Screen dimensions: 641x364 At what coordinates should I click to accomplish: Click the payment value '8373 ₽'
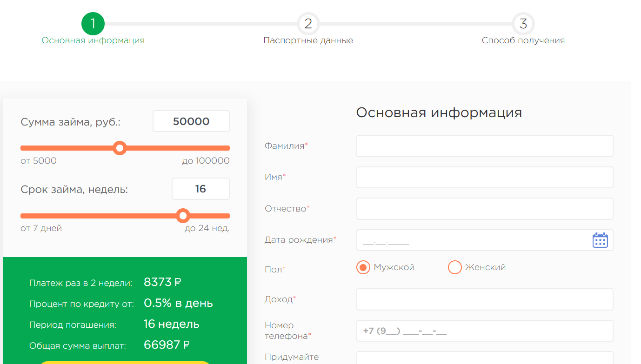point(162,282)
